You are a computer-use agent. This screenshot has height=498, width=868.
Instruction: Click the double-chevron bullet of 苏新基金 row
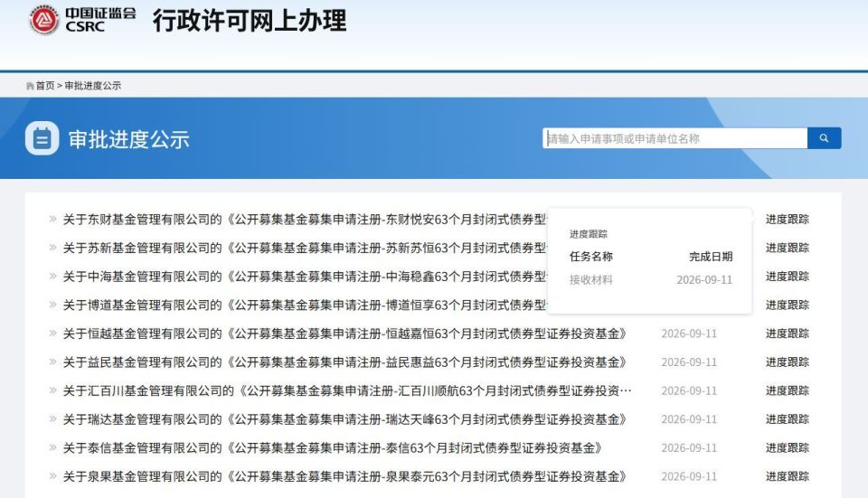coord(52,248)
